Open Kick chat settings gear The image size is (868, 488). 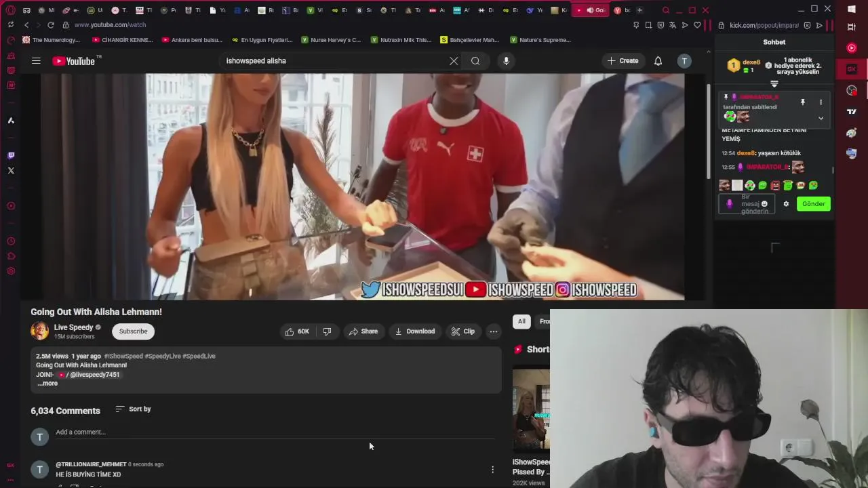point(786,204)
